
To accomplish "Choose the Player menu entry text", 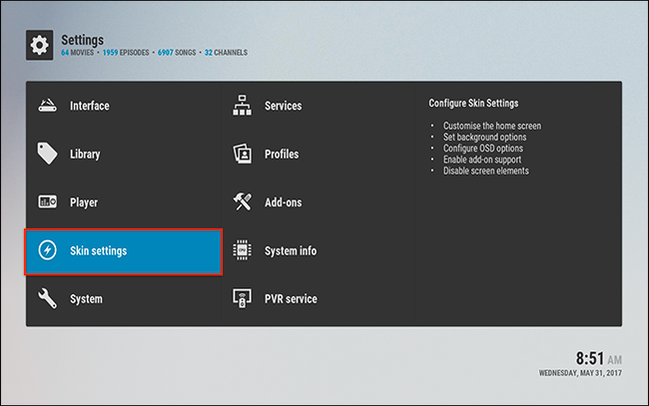I will (x=84, y=202).
